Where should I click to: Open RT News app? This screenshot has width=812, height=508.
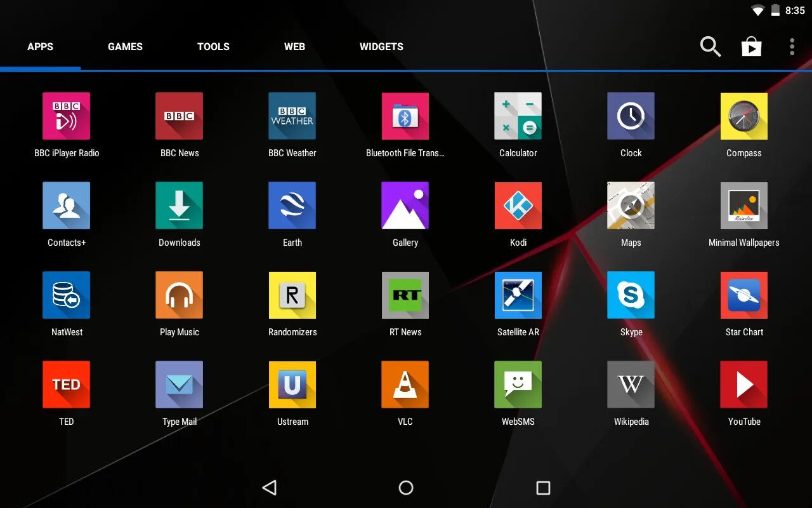point(405,295)
